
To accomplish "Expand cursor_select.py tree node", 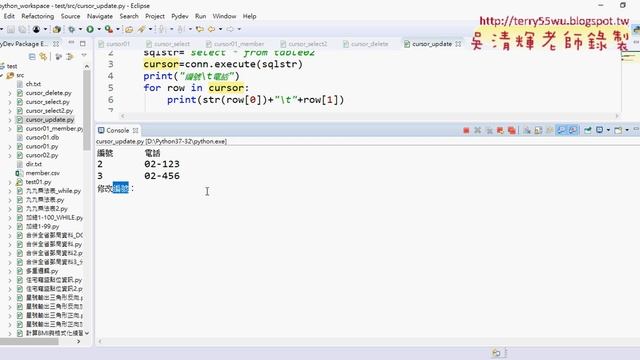I will [10, 102].
